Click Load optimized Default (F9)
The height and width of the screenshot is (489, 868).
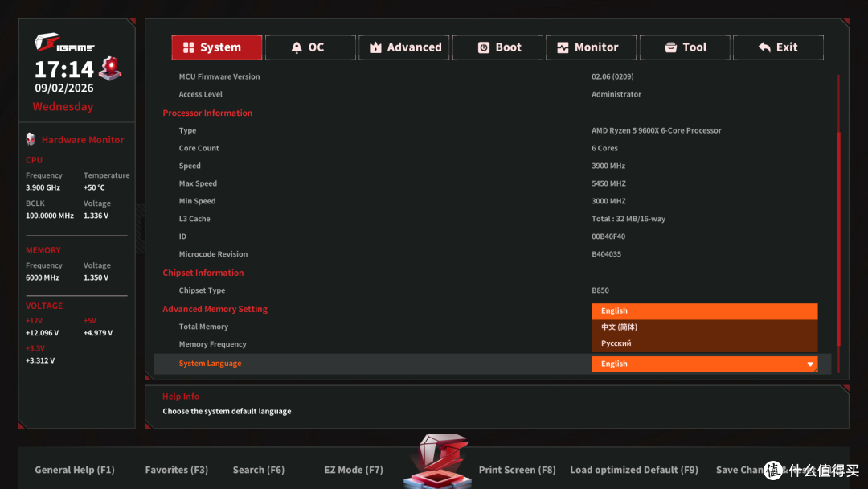click(x=634, y=470)
